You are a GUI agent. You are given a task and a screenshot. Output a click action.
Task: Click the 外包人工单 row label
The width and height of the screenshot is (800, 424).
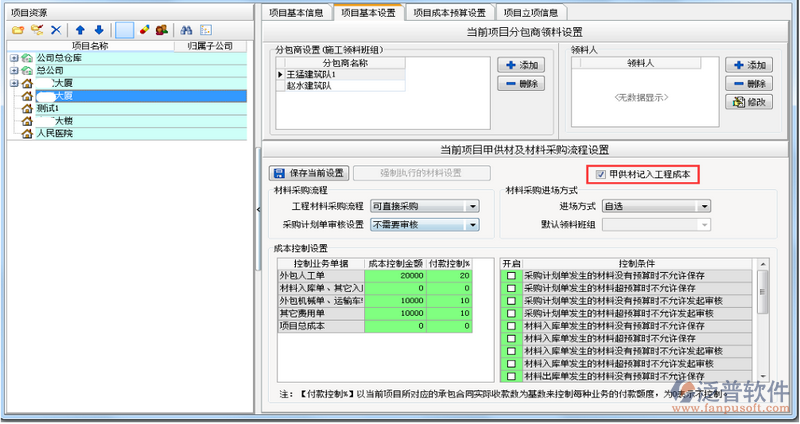click(321, 276)
